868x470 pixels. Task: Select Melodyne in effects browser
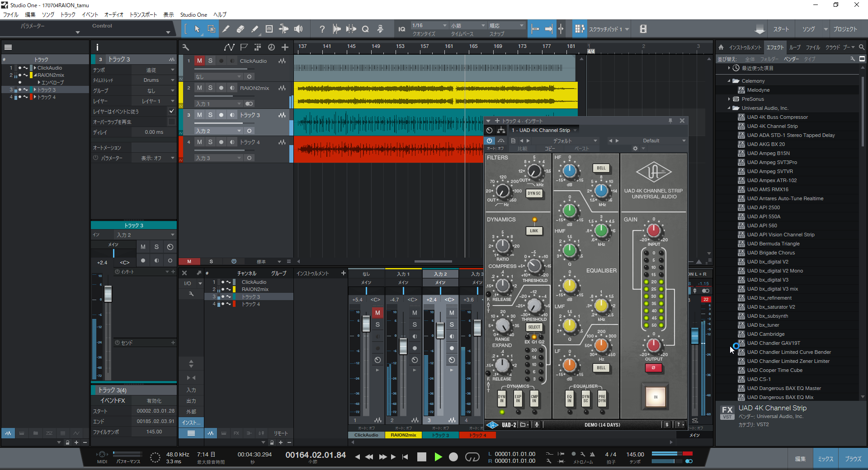758,90
